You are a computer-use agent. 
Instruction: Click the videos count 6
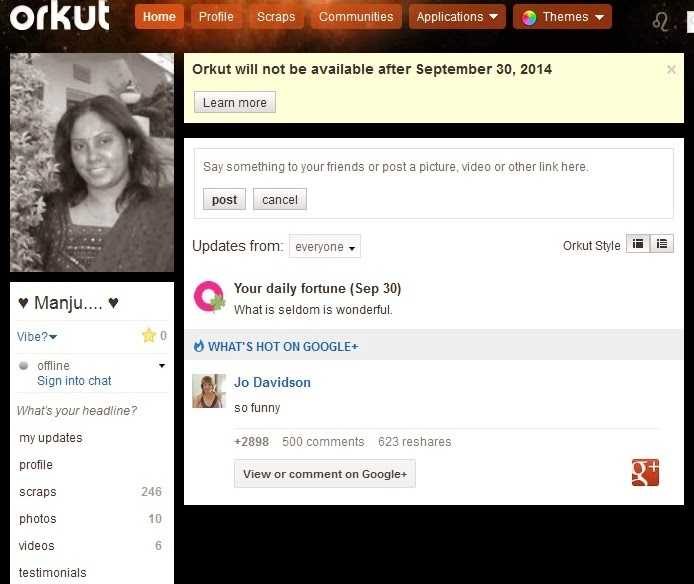[x=158, y=545]
